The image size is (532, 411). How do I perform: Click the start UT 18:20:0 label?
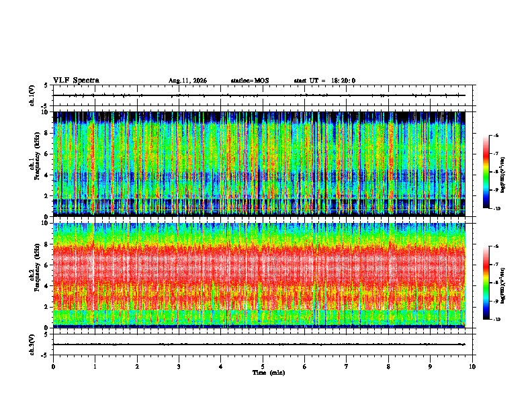(324, 81)
